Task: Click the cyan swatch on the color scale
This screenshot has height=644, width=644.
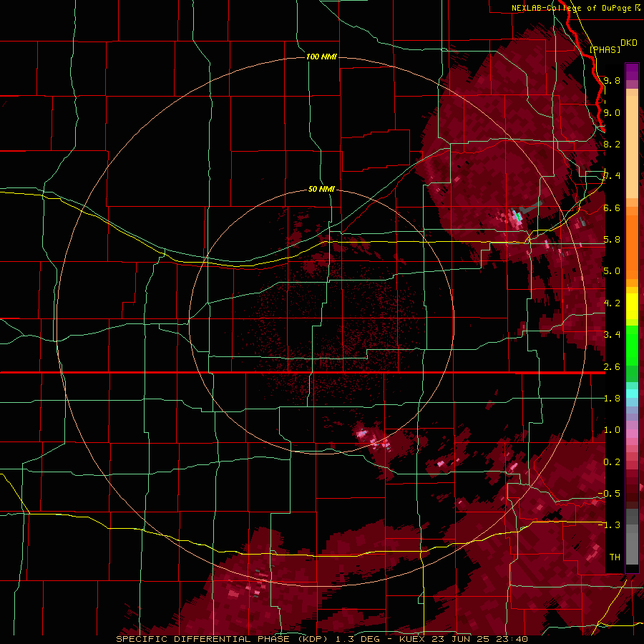Action: (x=632, y=394)
